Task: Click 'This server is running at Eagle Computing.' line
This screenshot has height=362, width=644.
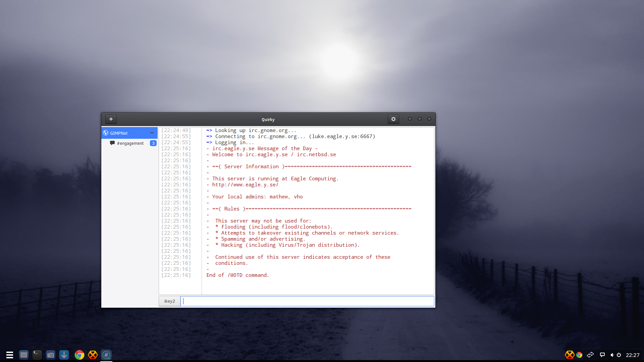Action: 272,179
